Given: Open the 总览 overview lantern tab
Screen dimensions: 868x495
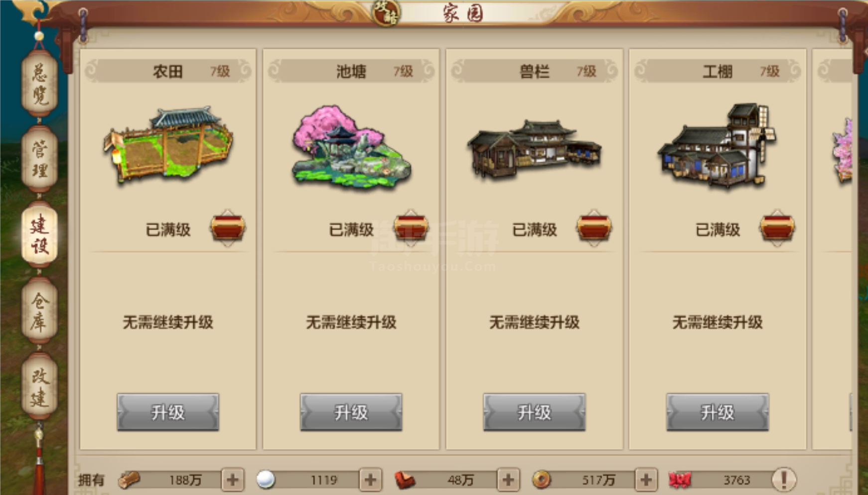Looking at the screenshot, I should coord(39,84).
